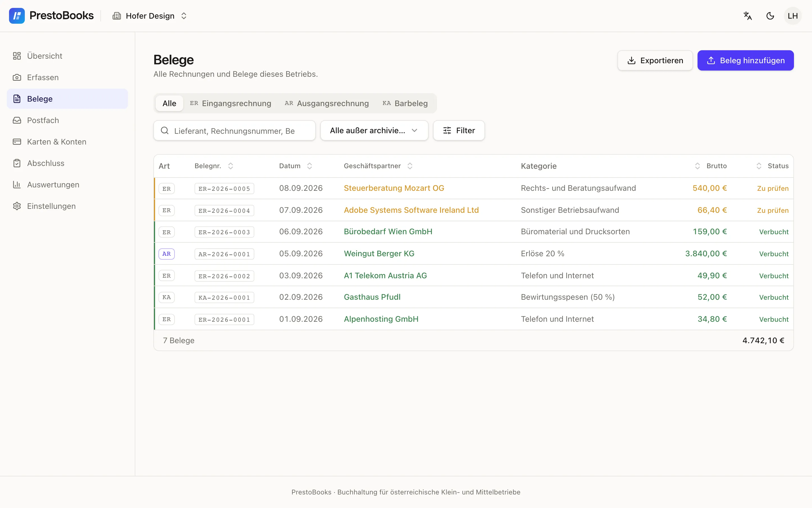This screenshot has height=508, width=812.
Task: Sort table by Datum column
Action: click(x=295, y=166)
